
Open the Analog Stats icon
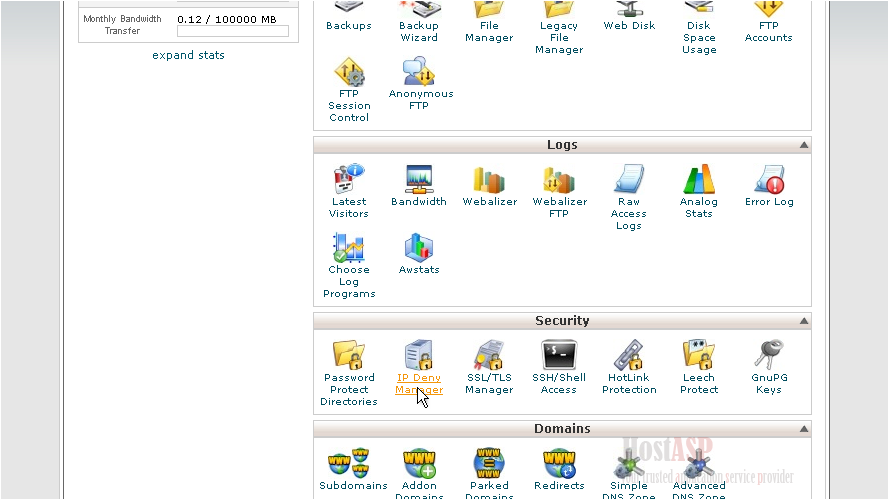click(x=699, y=180)
